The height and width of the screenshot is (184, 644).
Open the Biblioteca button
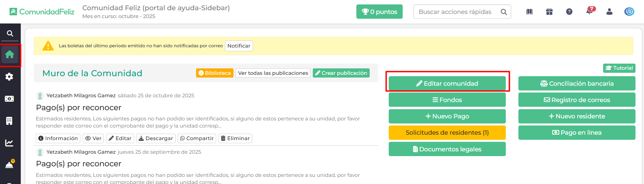coord(214,73)
